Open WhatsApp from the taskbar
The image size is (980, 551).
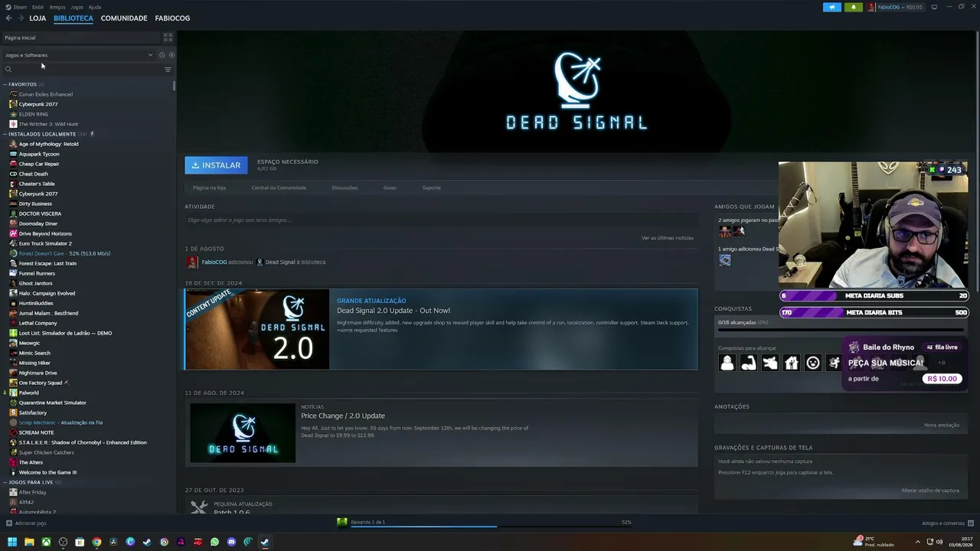[214, 542]
